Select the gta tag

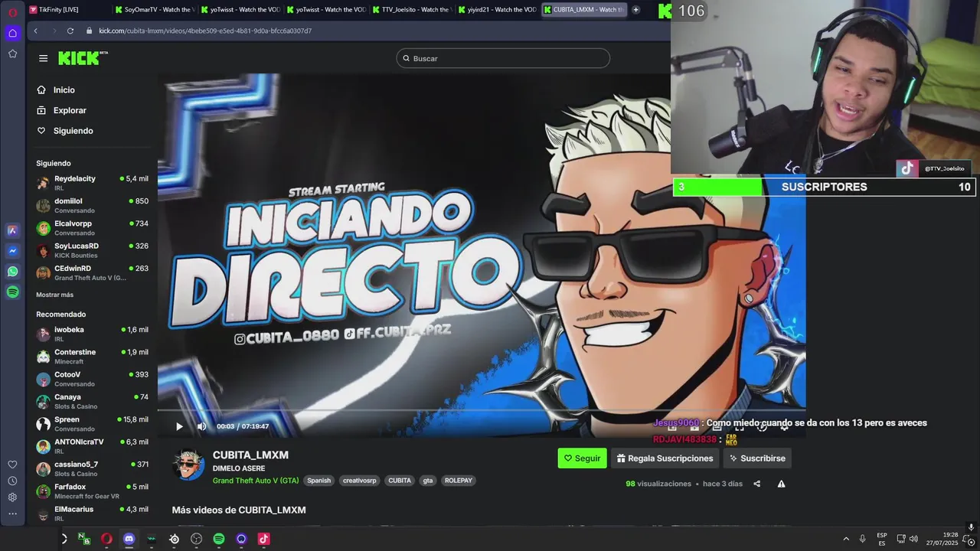tap(427, 481)
